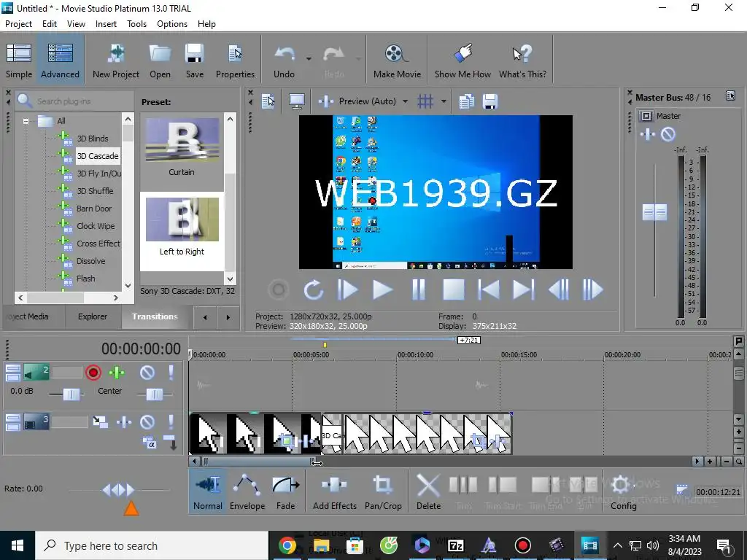Play from start button
Viewport: 747px width, 560px height.
pyautogui.click(x=347, y=289)
